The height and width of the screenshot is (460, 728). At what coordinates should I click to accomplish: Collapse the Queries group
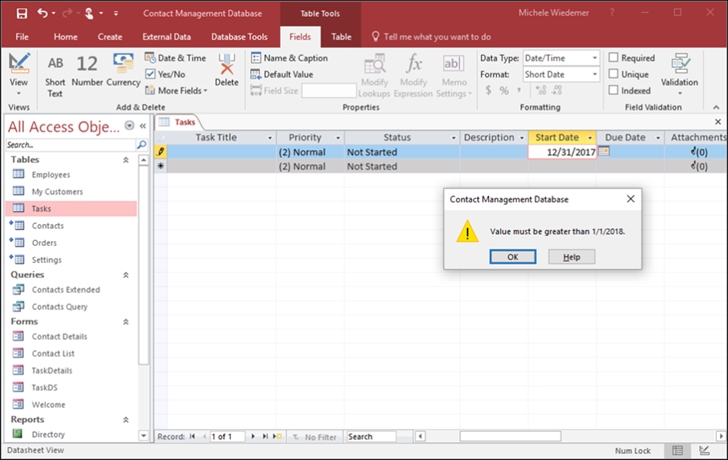(125, 275)
